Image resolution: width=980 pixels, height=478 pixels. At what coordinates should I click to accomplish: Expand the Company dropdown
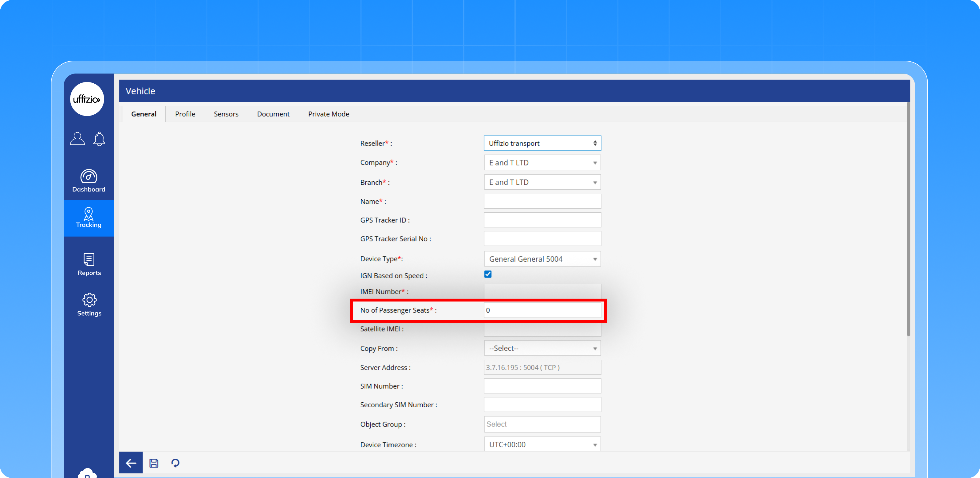tap(542, 162)
